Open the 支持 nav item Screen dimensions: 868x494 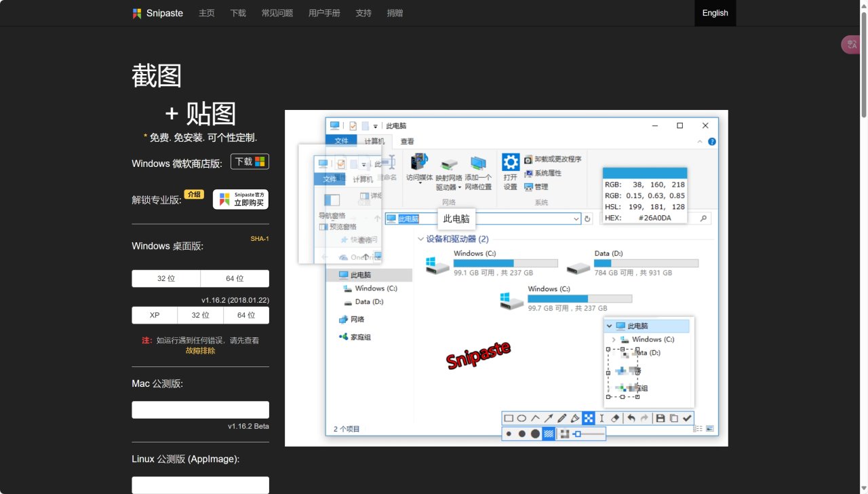point(363,13)
